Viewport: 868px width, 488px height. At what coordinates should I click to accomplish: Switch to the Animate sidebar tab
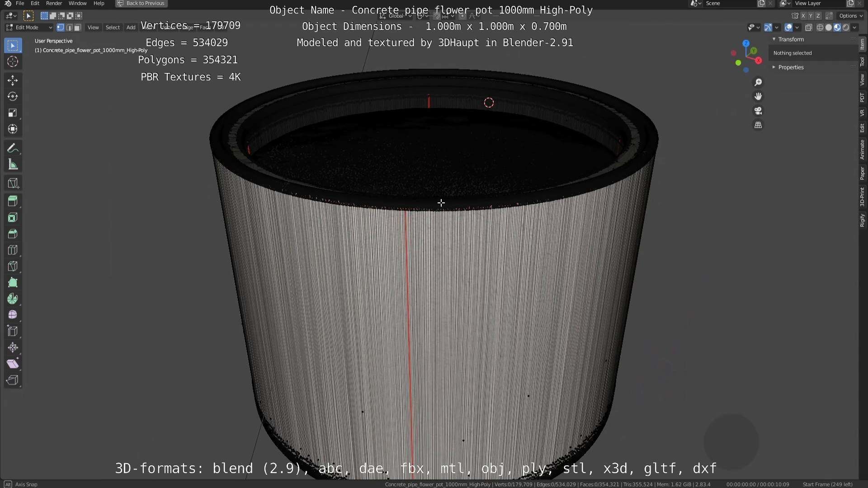(863, 150)
